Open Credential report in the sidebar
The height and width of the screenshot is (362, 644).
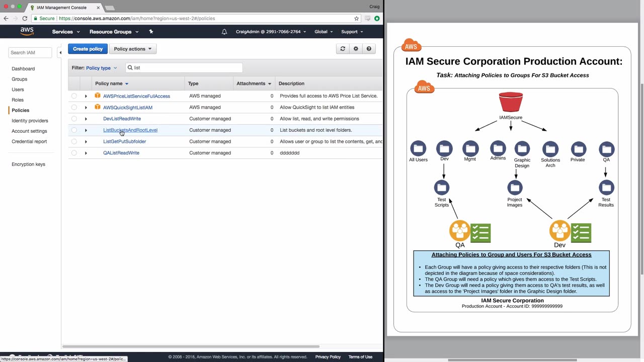click(x=29, y=141)
